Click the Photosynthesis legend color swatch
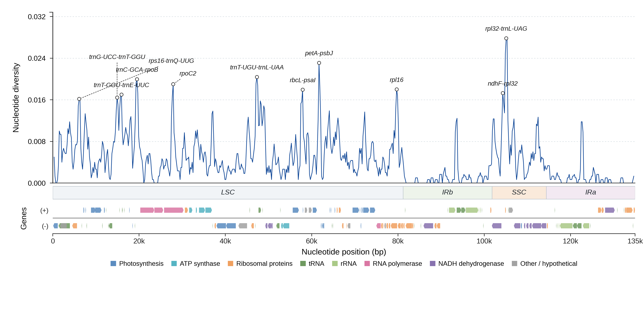The image size is (644, 313). pos(113,264)
